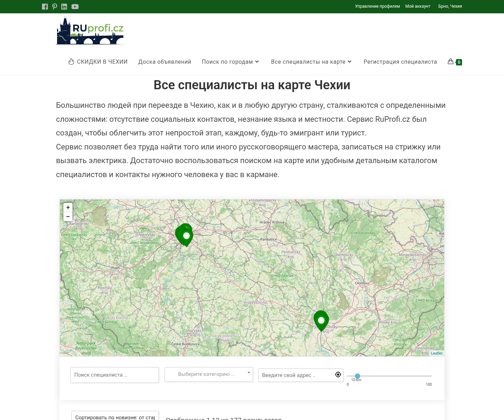The image size is (504, 420).
Task: Click the Plzeň label on map
Action: click(115, 268)
